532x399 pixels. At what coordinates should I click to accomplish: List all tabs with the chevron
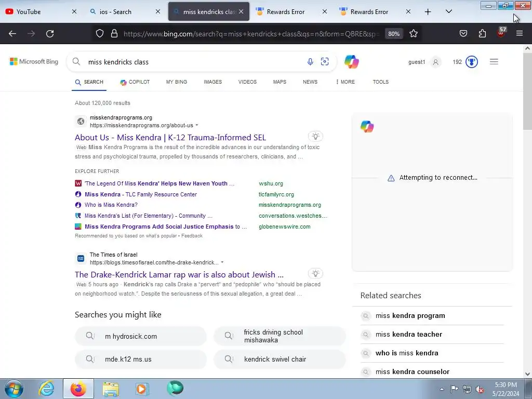[448, 12]
